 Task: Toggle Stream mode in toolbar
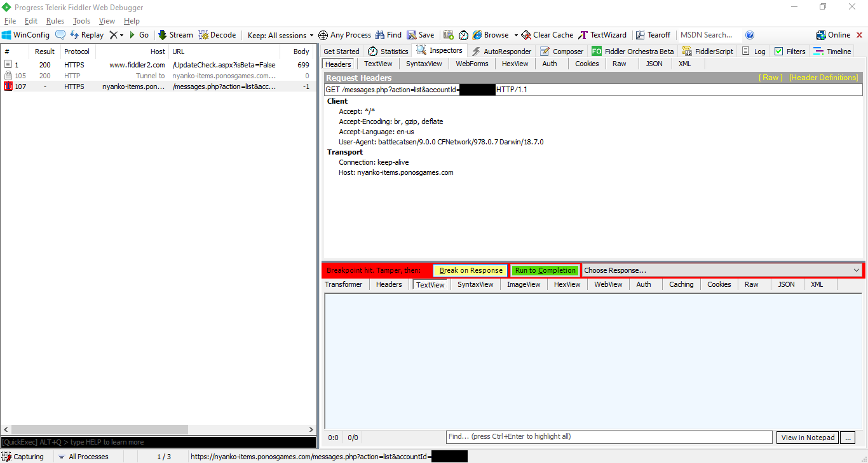(x=175, y=35)
